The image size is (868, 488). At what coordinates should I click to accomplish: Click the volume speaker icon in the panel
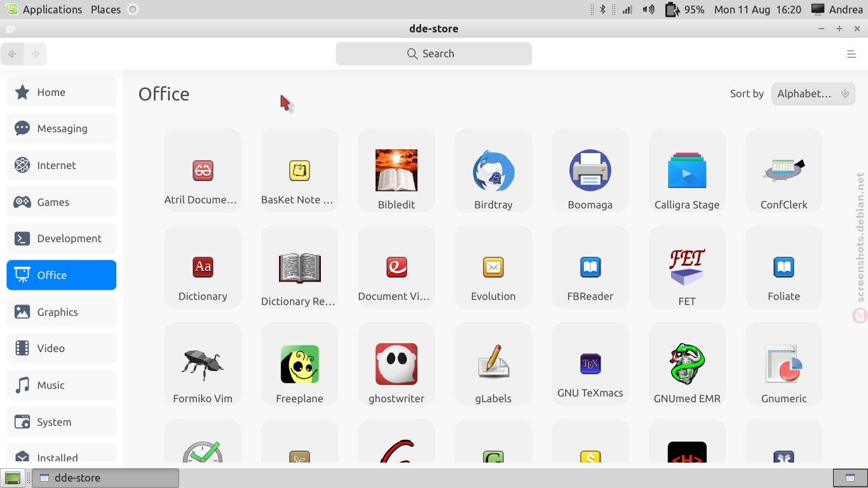[648, 10]
